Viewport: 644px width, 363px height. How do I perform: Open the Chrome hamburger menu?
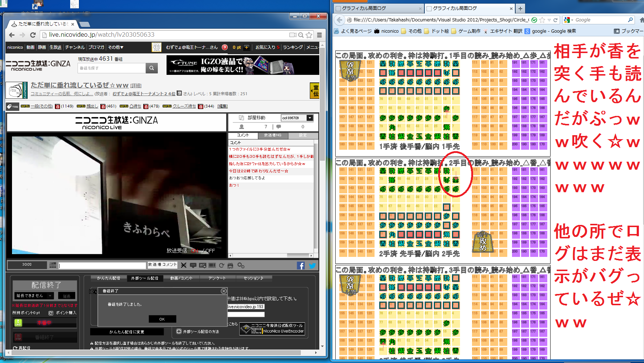tap(319, 35)
